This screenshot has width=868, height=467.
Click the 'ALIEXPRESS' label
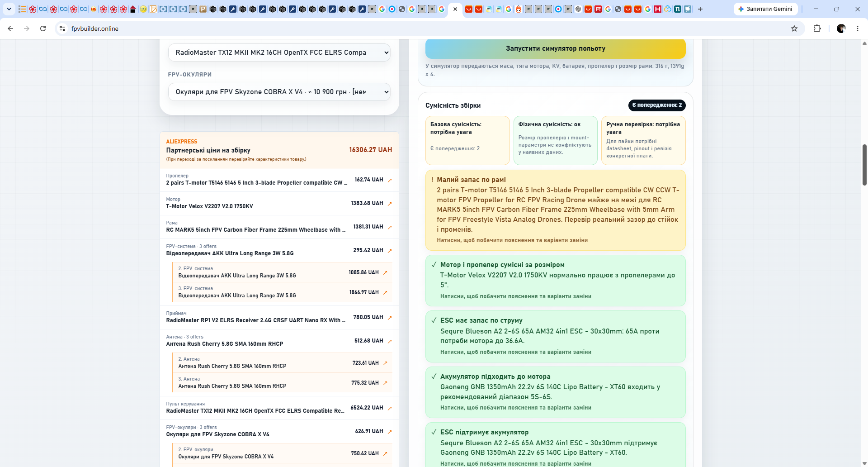tap(182, 142)
